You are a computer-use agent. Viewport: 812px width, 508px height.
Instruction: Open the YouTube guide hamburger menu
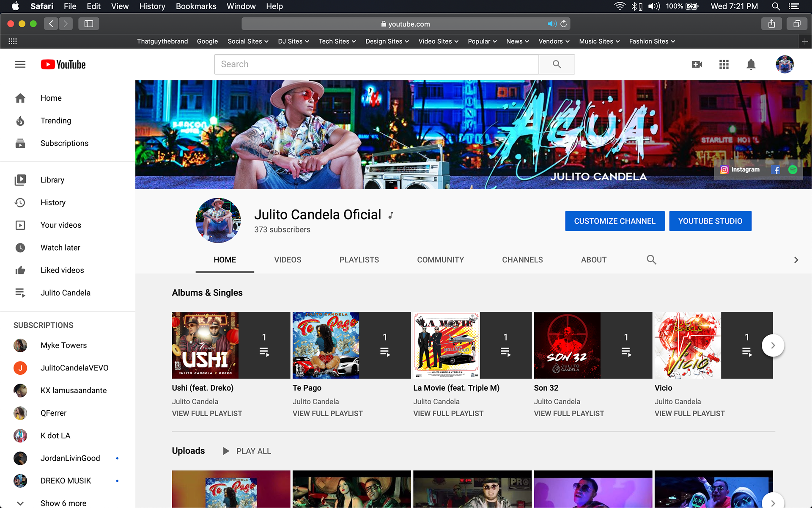tap(20, 64)
